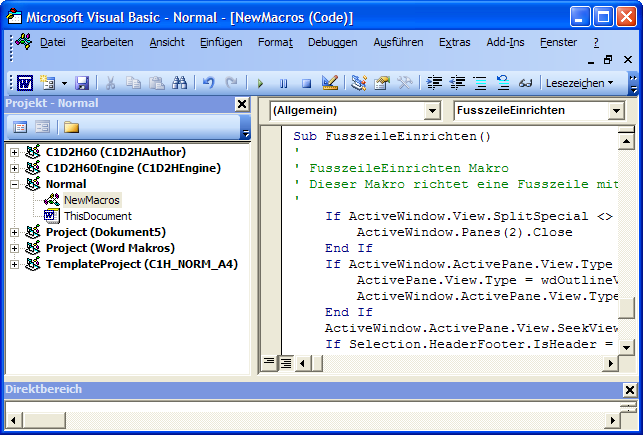The width and height of the screenshot is (643, 435).
Task: Stop execution with the Reset square icon
Action: [x=306, y=83]
